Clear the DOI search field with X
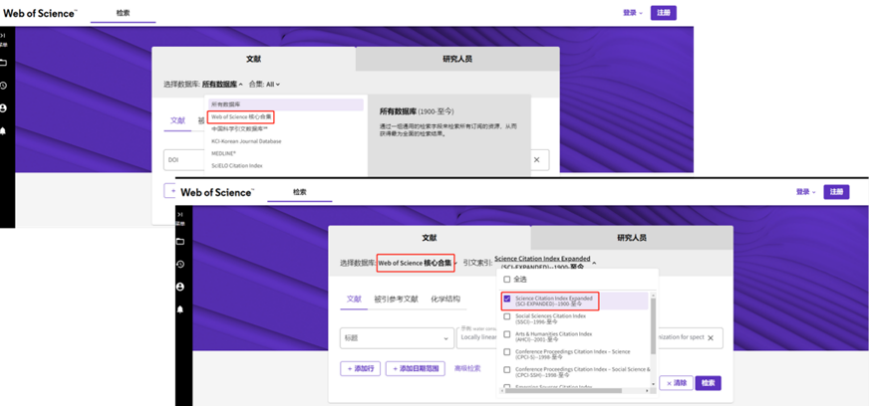The image size is (870, 407). (x=537, y=160)
